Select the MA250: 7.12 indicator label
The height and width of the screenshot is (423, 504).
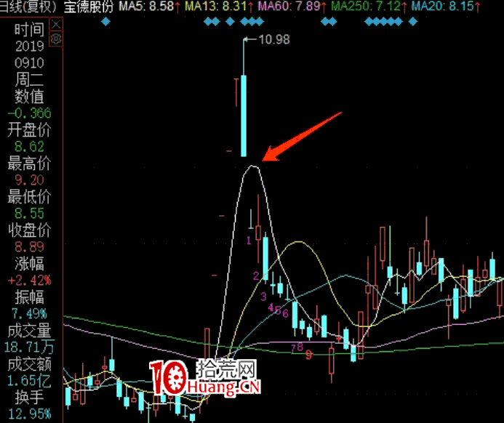pyautogui.click(x=369, y=7)
